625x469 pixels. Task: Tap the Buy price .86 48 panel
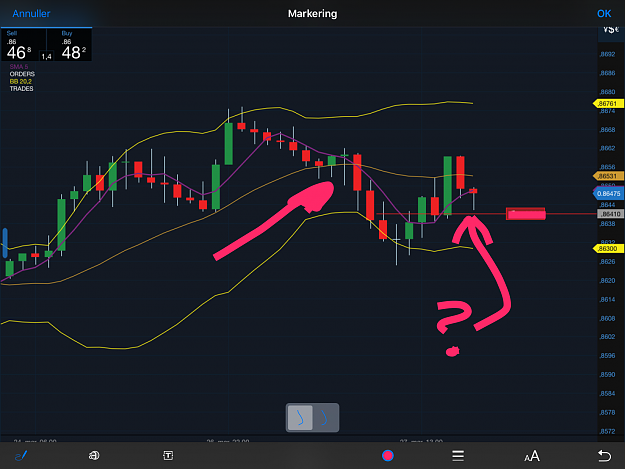73,45
